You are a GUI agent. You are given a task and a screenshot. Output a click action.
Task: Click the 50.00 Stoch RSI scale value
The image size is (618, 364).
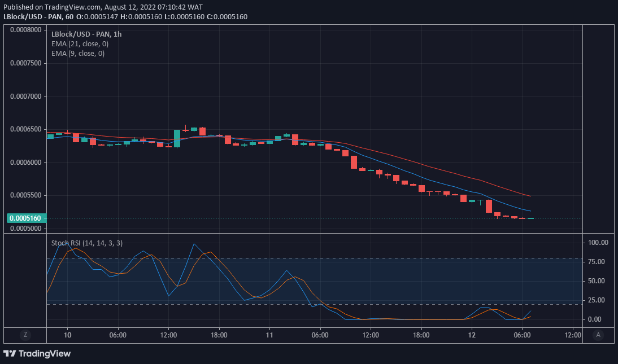click(x=598, y=281)
